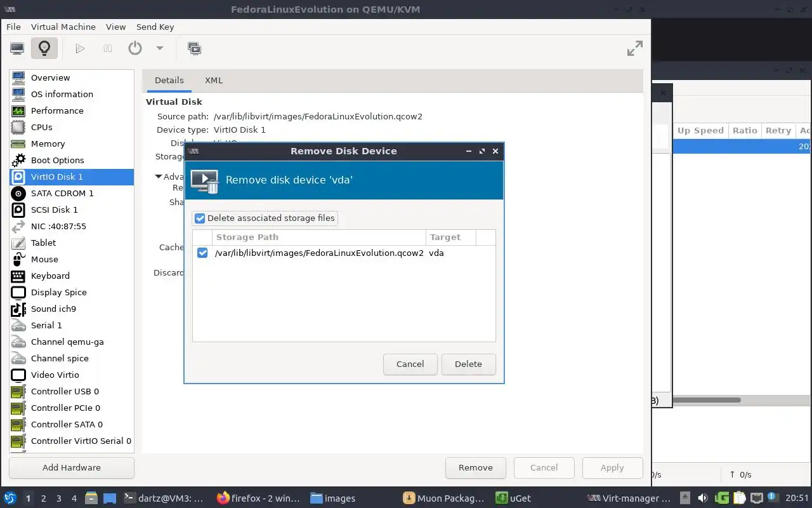Open the images file manager taskbar entry
The height and width of the screenshot is (508, 812).
tap(333, 498)
